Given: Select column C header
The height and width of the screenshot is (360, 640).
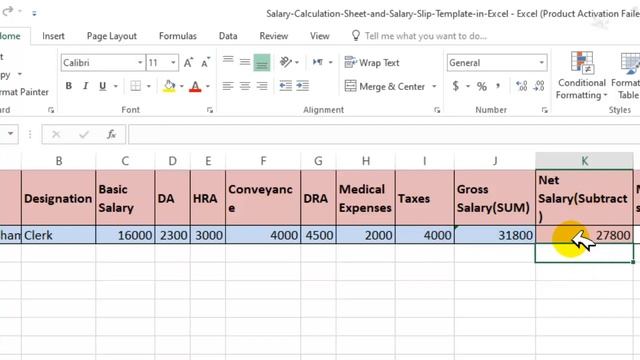Looking at the screenshot, I should coord(125,161).
